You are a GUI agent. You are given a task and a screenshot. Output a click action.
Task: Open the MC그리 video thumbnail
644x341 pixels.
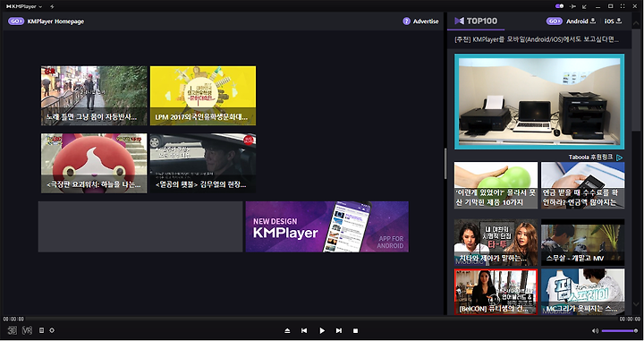coord(583,292)
